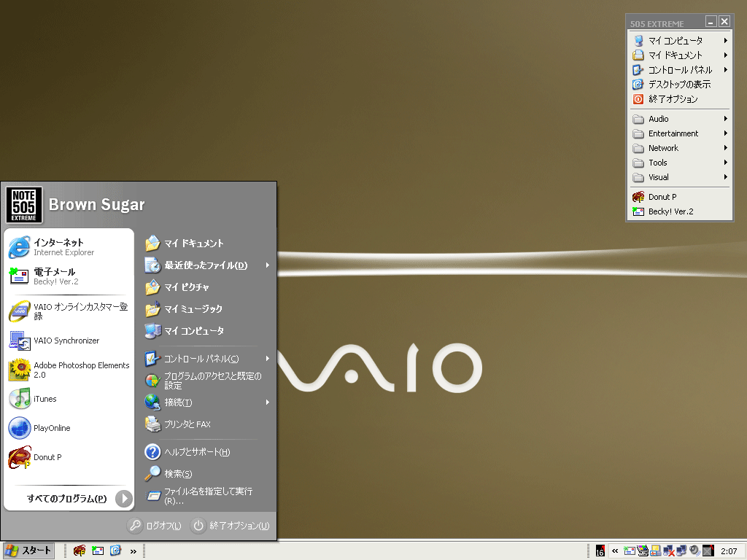
Task: Close the 505 EXTREME panel
Action: point(724,21)
